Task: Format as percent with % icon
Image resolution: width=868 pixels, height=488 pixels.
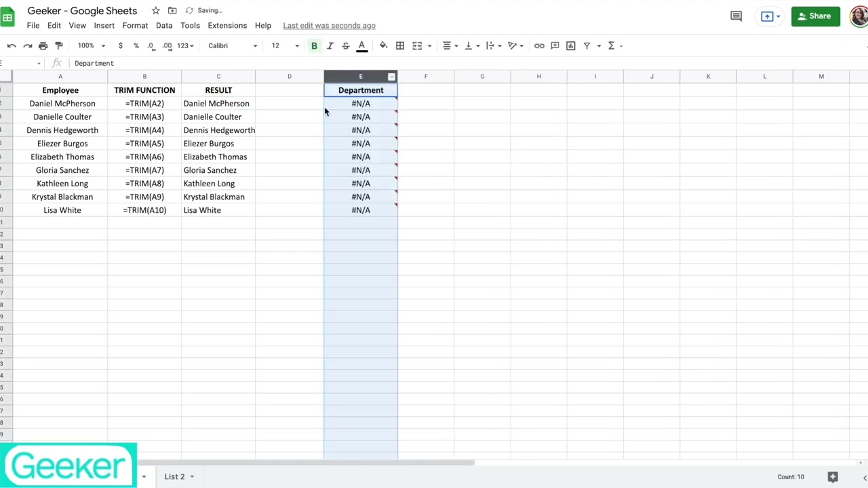Action: point(136,45)
